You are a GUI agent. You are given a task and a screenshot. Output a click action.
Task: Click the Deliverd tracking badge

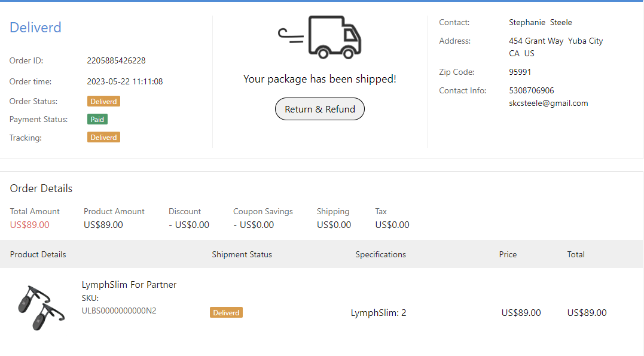[x=104, y=138]
